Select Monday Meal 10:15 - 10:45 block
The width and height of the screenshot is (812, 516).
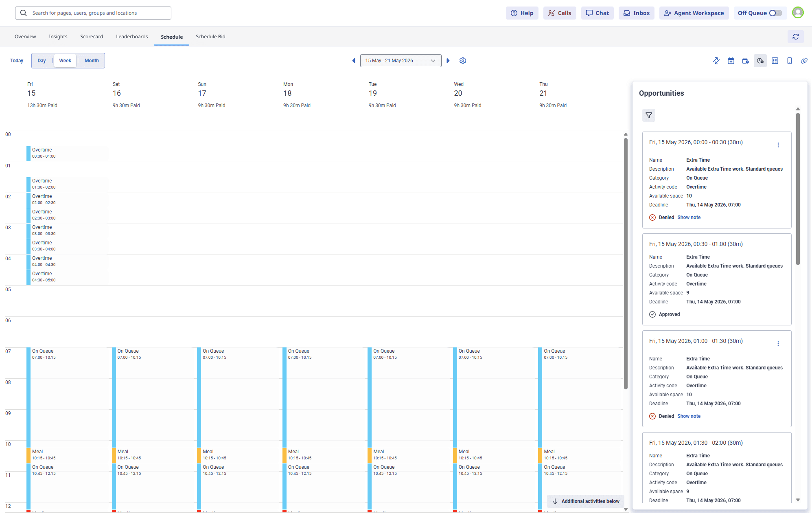click(323, 455)
